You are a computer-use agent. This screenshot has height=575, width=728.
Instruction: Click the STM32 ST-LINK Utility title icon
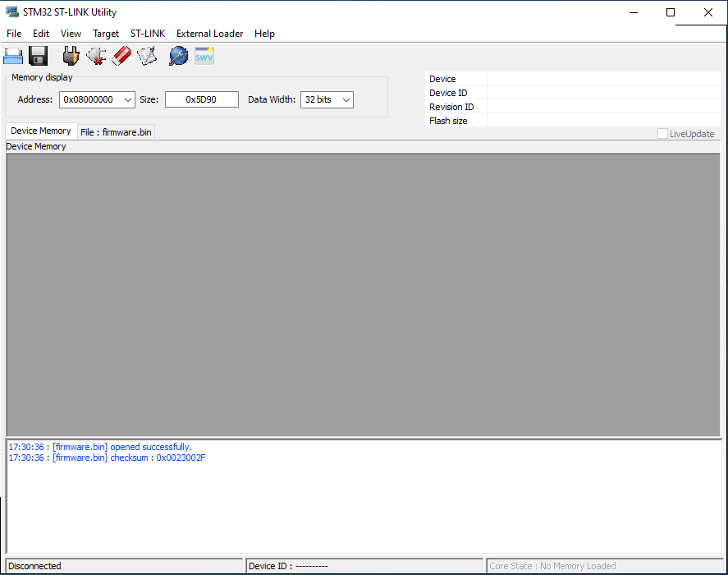click(x=12, y=12)
